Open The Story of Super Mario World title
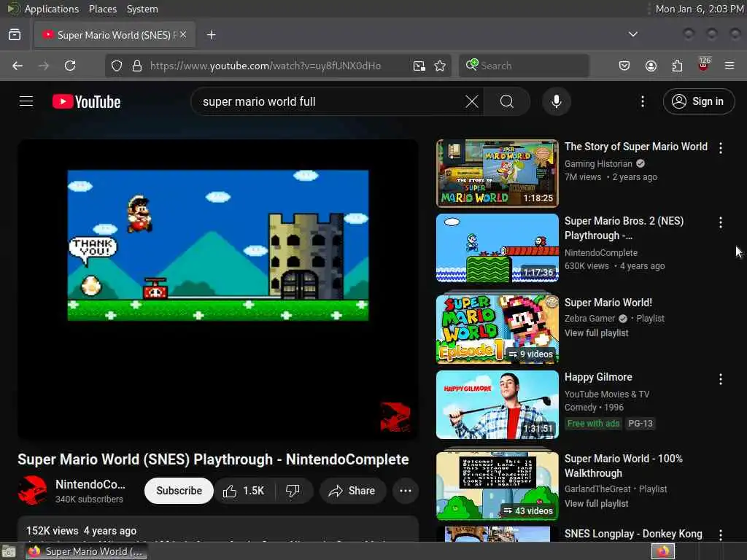747x560 pixels. 636,147
